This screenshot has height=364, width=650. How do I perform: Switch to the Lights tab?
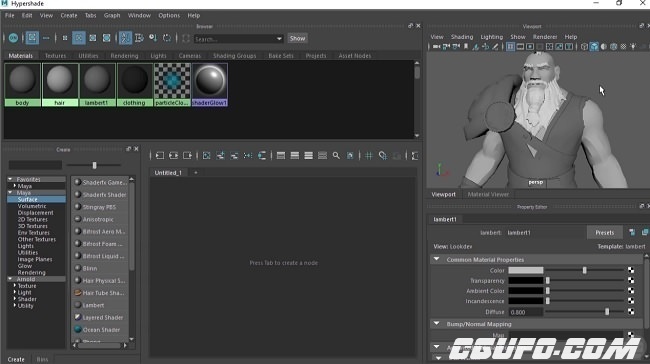point(158,56)
